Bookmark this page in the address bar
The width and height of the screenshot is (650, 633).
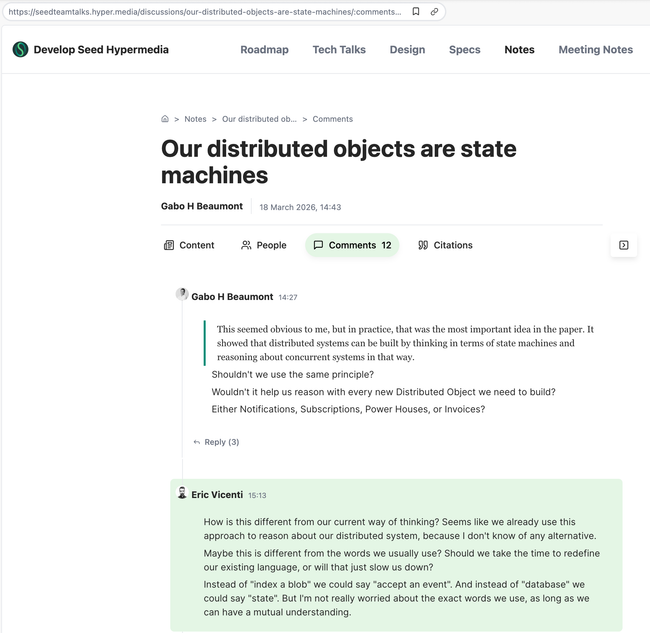point(416,12)
